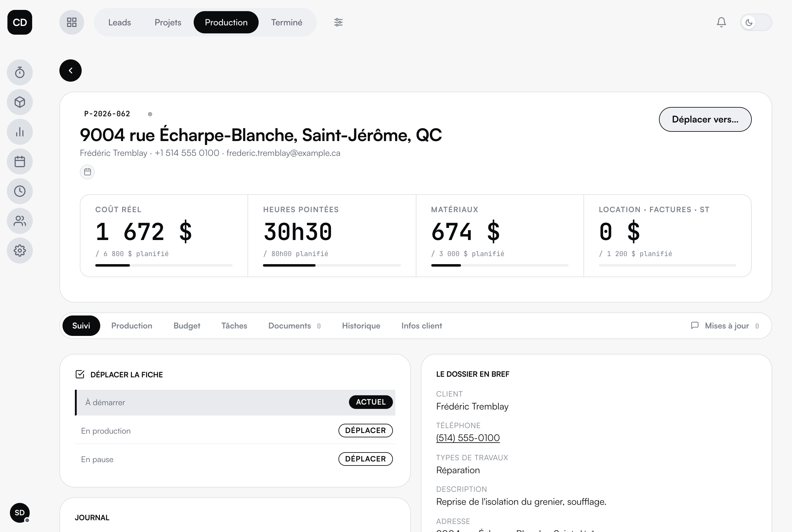Screen dimensions: 792x532
Task: Move the file to En production
Action: pyautogui.click(x=365, y=430)
